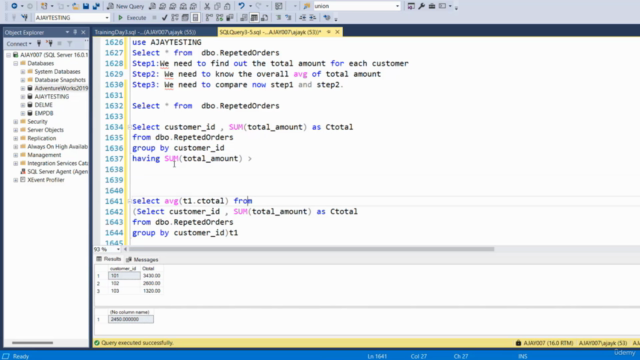Select Server Objects folder
This screenshot has width=640, height=360.
coord(45,130)
